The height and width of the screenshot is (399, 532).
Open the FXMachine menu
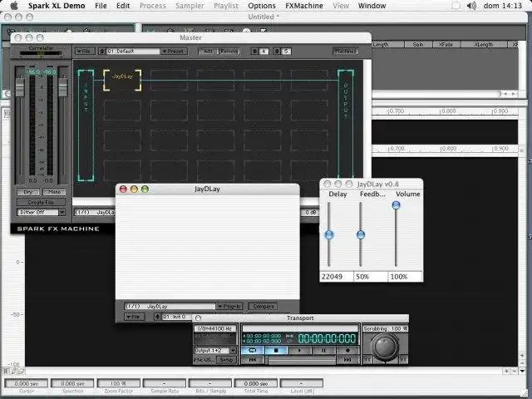[x=304, y=6]
